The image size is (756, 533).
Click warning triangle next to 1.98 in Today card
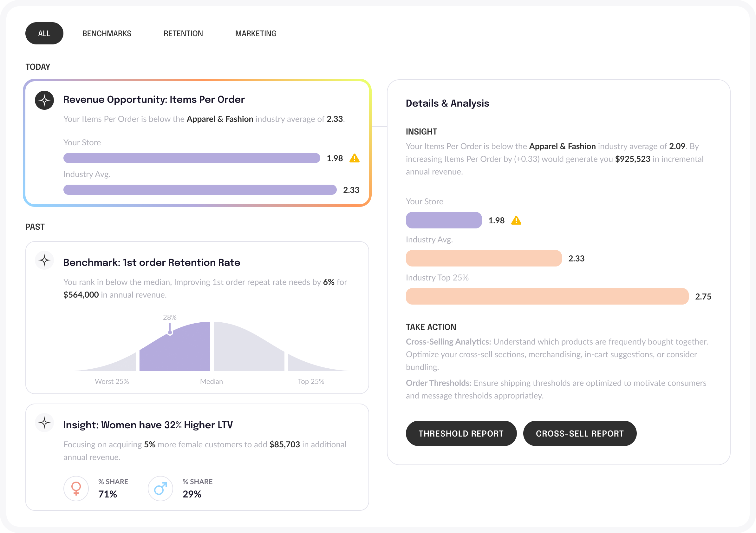pos(354,158)
